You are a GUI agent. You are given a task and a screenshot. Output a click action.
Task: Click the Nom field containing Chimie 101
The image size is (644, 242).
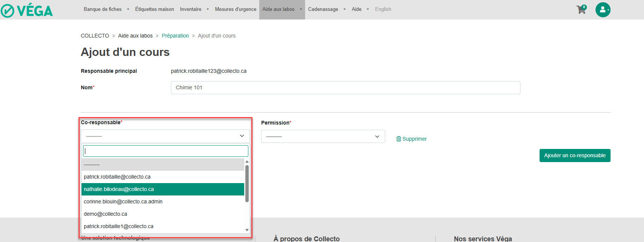[345, 88]
